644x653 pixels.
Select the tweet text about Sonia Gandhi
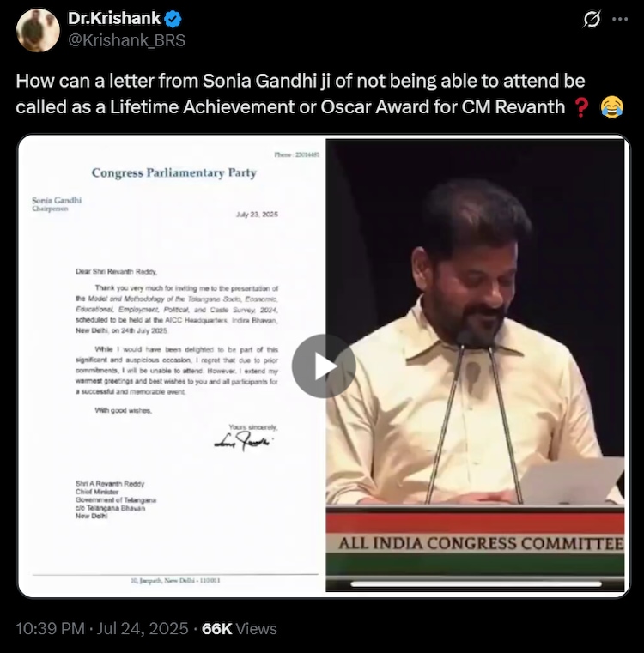pos(319,94)
